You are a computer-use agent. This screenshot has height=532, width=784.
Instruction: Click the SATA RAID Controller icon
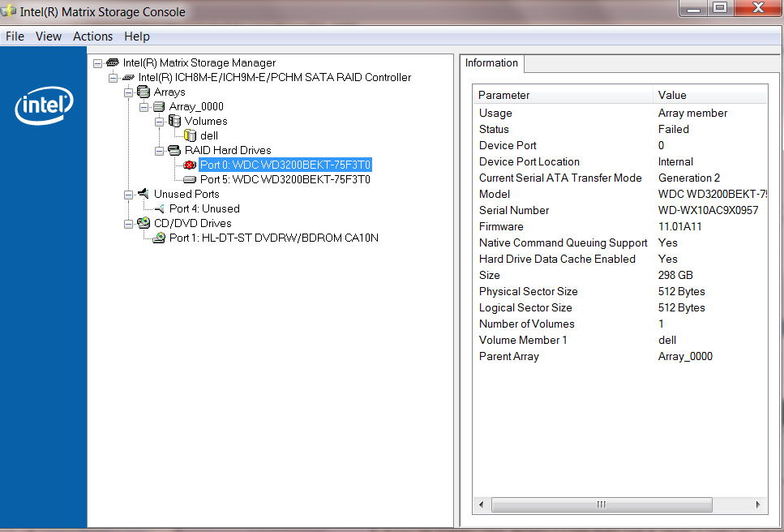(128, 78)
